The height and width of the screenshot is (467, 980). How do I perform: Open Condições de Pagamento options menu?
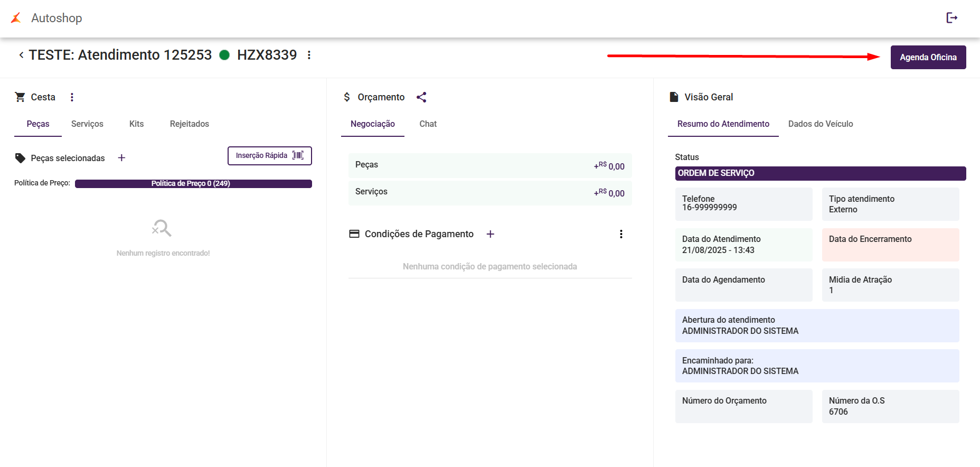coord(621,234)
